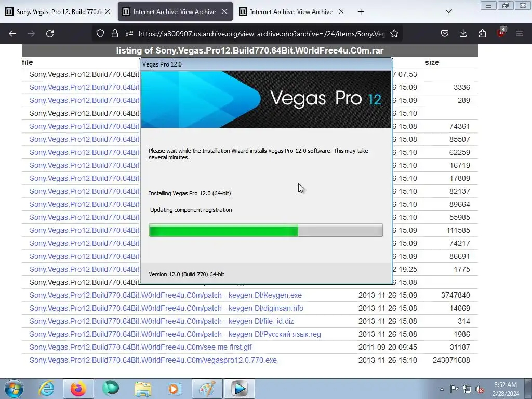This screenshot has width=532, height=399.
Task: Click the network tray icon
Action: (x=467, y=389)
